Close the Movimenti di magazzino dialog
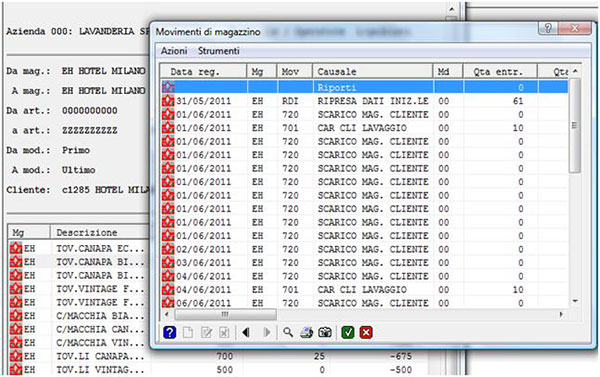 pos(575,28)
